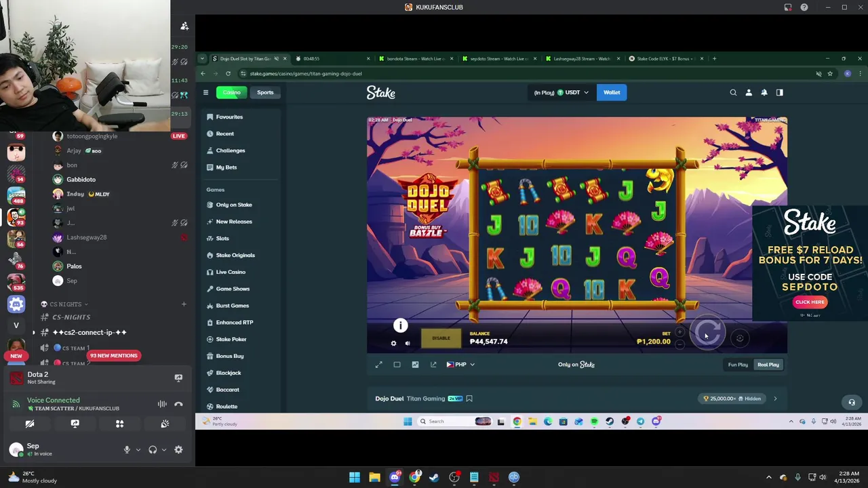Screen dimensions: 868x488
Task: Open the slot game info button
Action: pos(400,326)
